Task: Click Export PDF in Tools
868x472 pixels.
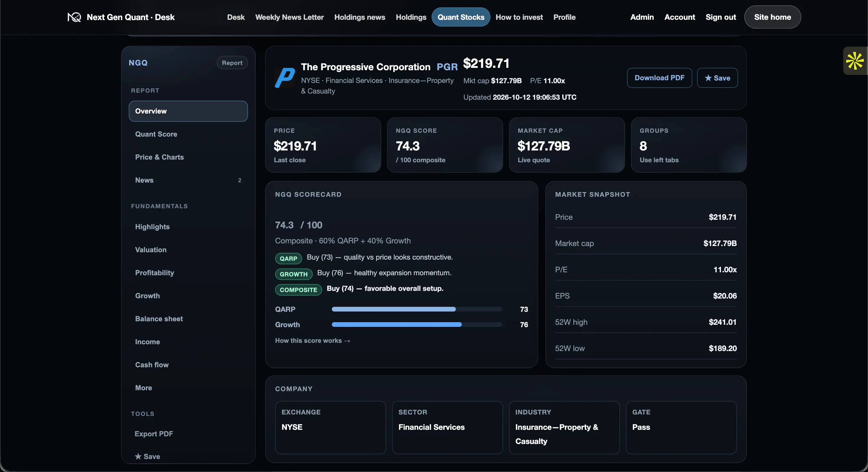Action: pos(154,434)
